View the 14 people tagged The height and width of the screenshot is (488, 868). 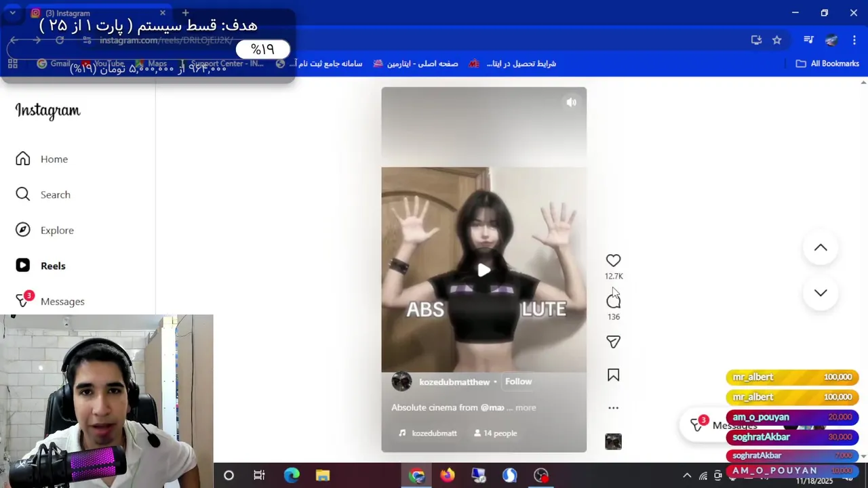pos(496,433)
